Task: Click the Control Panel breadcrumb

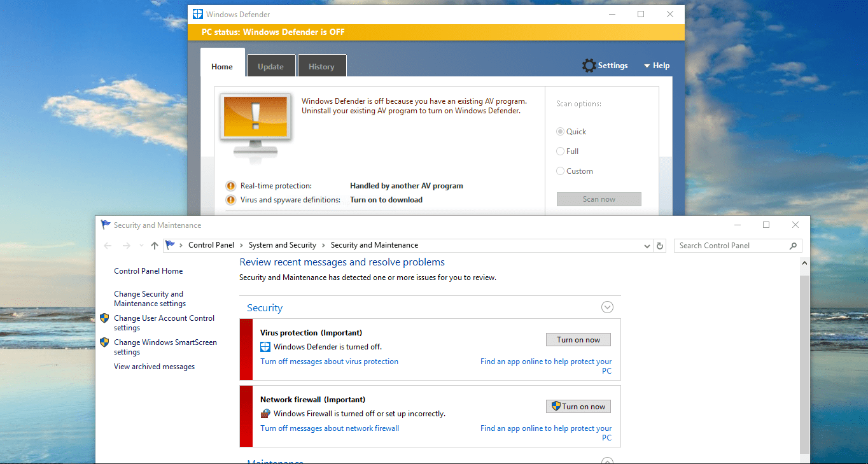Action: pos(211,245)
